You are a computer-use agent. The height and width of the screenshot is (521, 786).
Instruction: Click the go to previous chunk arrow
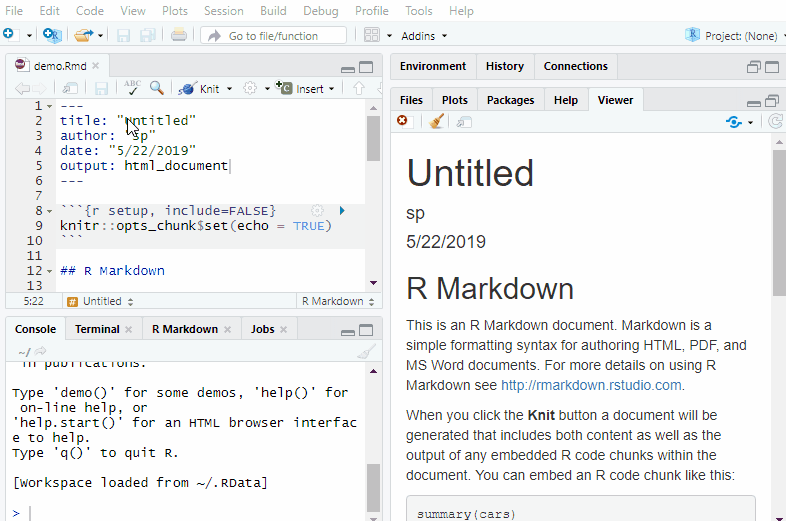coord(358,88)
